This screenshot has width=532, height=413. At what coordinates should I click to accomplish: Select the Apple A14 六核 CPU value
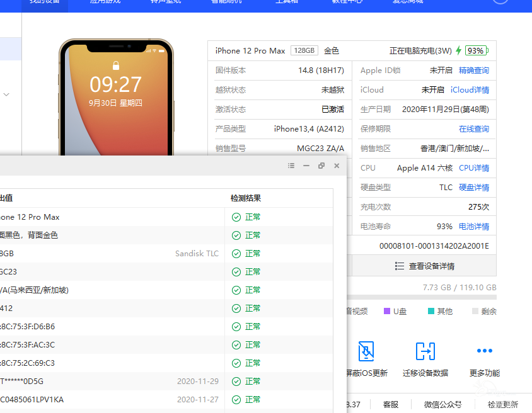(x=425, y=168)
